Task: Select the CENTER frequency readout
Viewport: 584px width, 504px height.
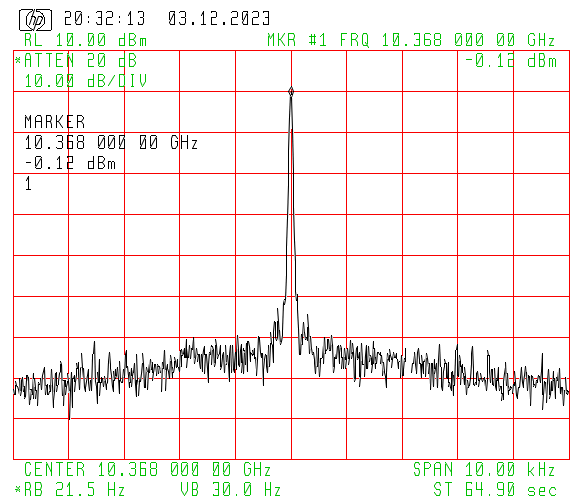Action: pos(147,469)
